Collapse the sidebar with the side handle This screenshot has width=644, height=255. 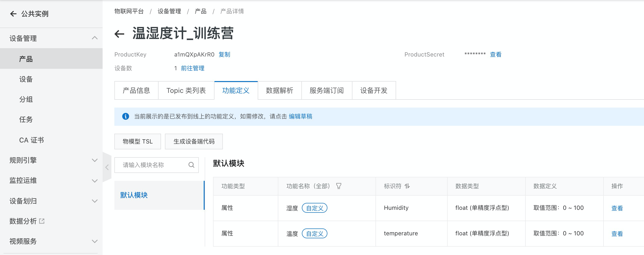107,167
